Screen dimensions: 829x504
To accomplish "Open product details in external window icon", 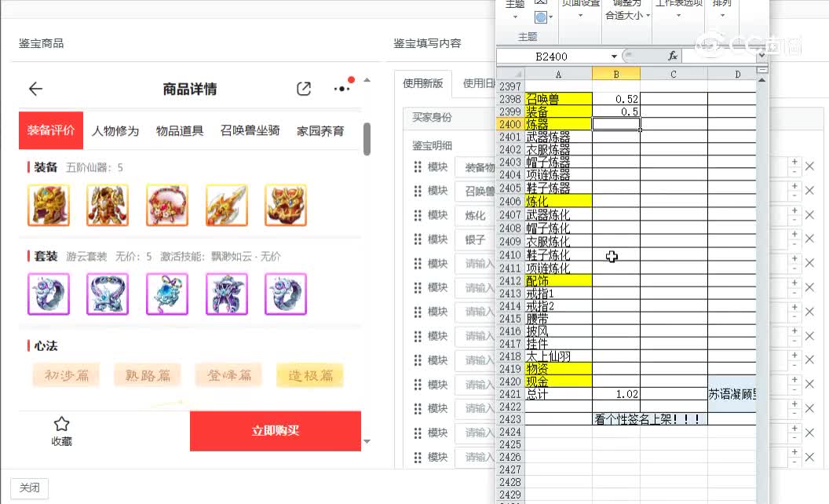I will pyautogui.click(x=304, y=89).
